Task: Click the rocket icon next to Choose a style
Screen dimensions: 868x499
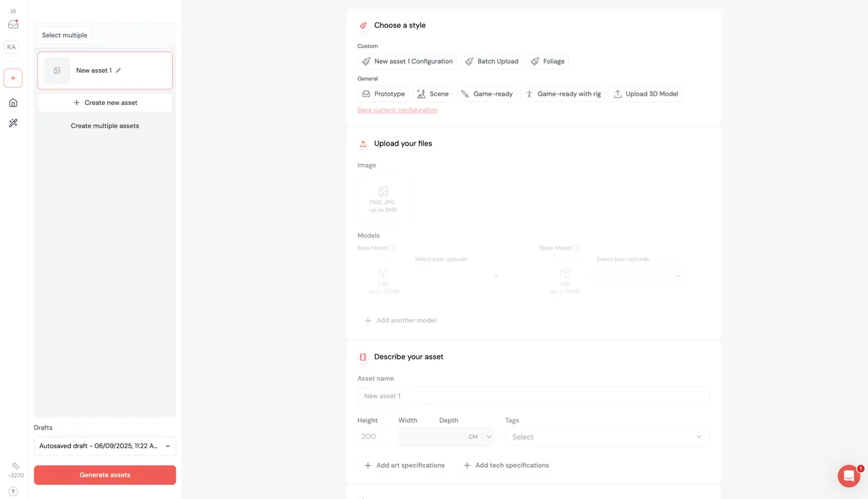Action: (363, 25)
